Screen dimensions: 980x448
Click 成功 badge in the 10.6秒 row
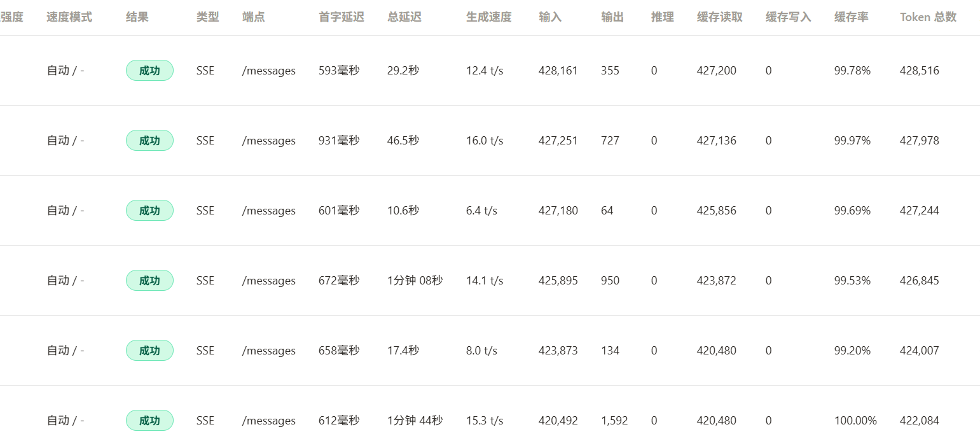pyautogui.click(x=149, y=211)
